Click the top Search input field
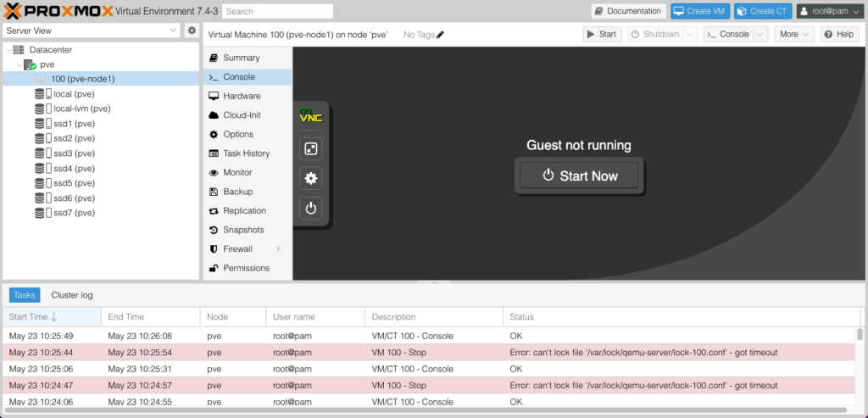This screenshot has width=868, height=418. (x=278, y=11)
